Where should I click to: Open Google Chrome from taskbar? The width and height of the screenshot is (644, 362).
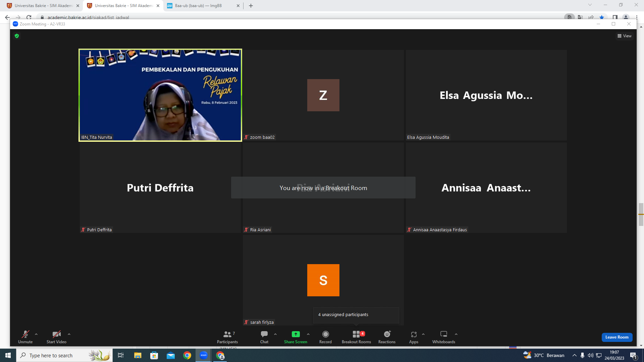[x=187, y=355]
